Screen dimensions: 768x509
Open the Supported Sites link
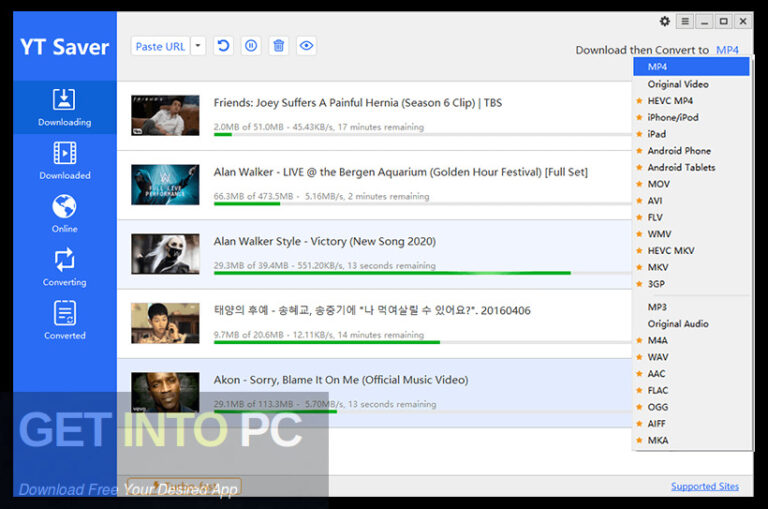(705, 486)
